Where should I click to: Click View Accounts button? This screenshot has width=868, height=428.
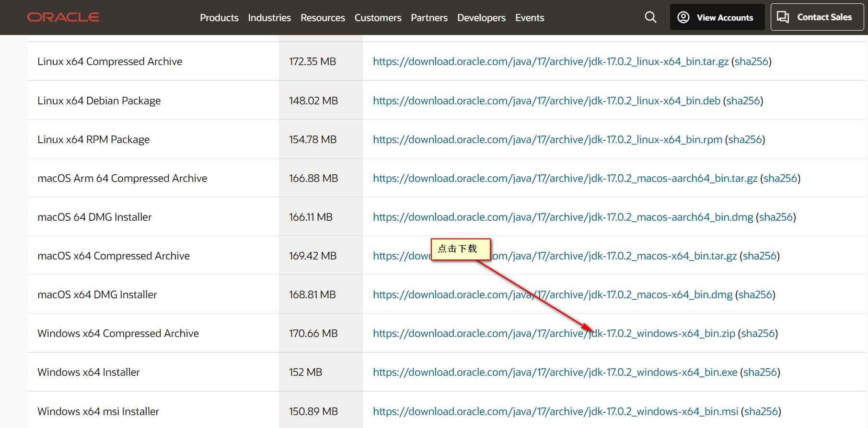pos(717,17)
